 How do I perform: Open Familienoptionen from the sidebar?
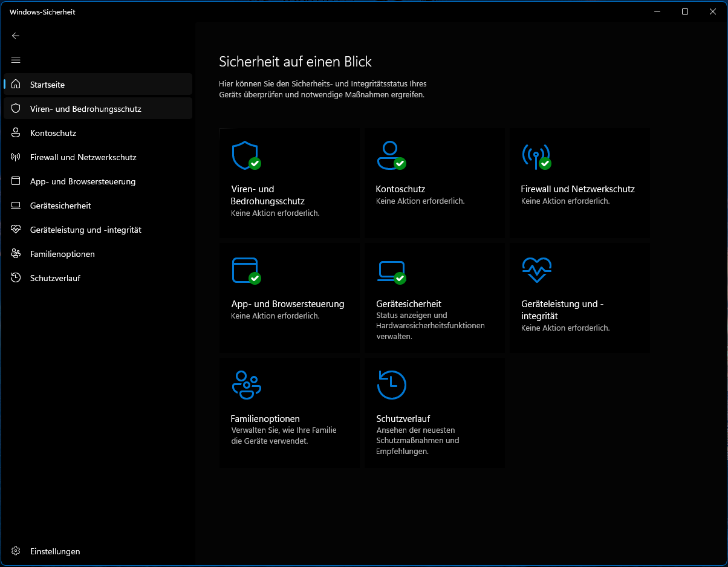(62, 254)
